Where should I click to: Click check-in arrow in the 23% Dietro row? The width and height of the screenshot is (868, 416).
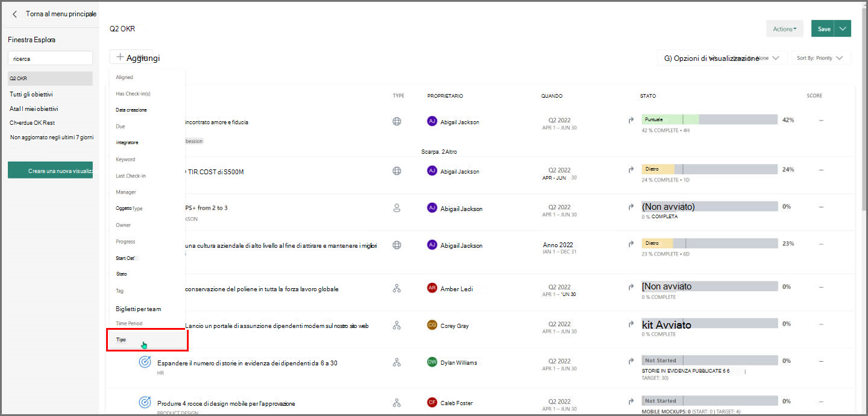pos(631,244)
